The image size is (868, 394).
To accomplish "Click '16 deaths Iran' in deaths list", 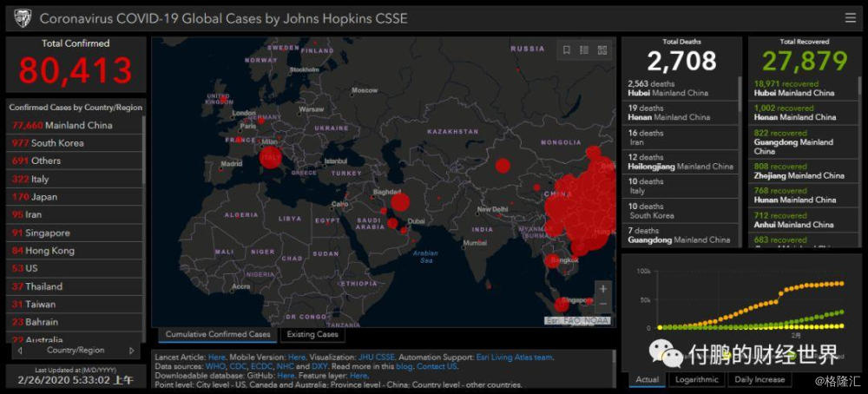I will coord(681,137).
